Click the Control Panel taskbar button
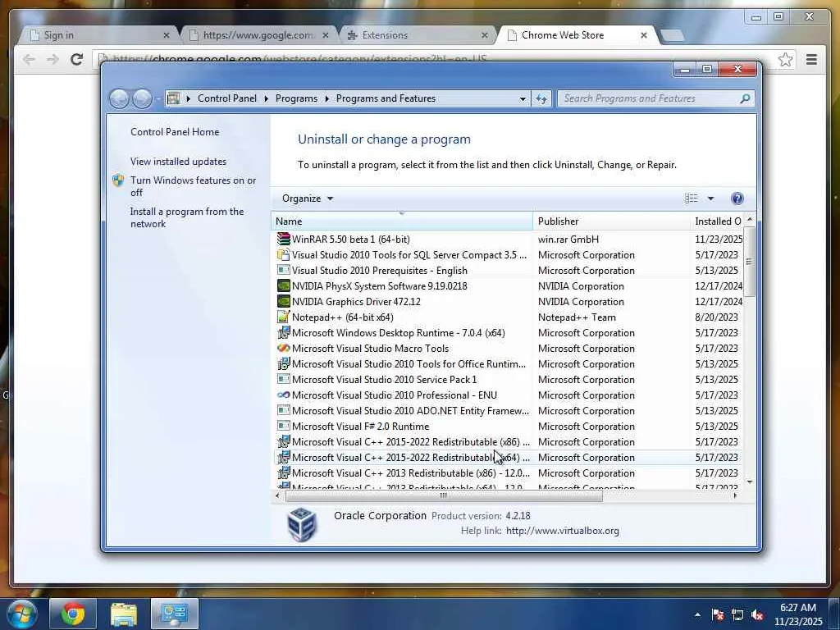The width and height of the screenshot is (840, 630). tap(175, 614)
